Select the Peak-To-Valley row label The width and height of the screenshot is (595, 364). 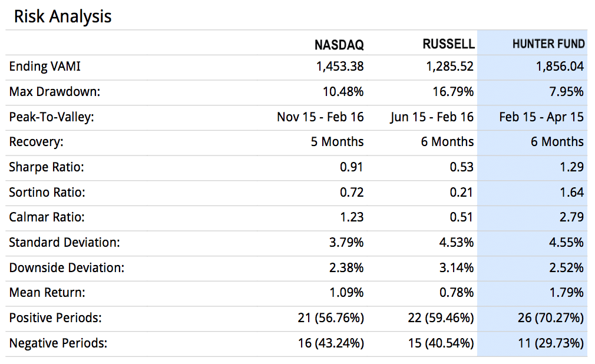click(52, 117)
